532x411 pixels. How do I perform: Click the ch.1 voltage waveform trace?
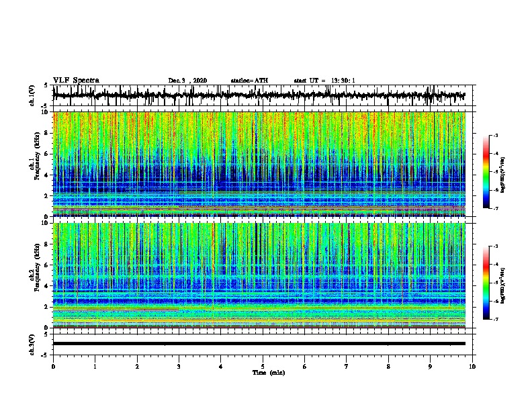[x=259, y=95]
